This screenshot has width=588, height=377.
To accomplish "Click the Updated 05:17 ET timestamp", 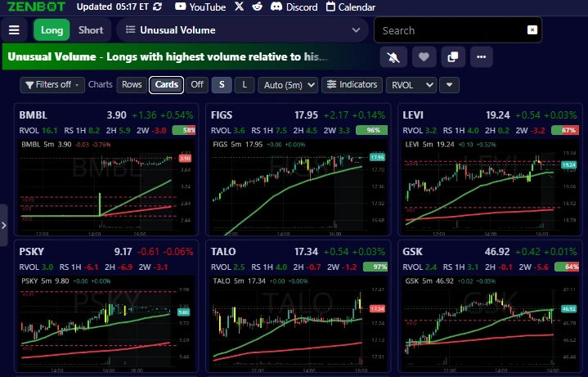I will tap(113, 7).
